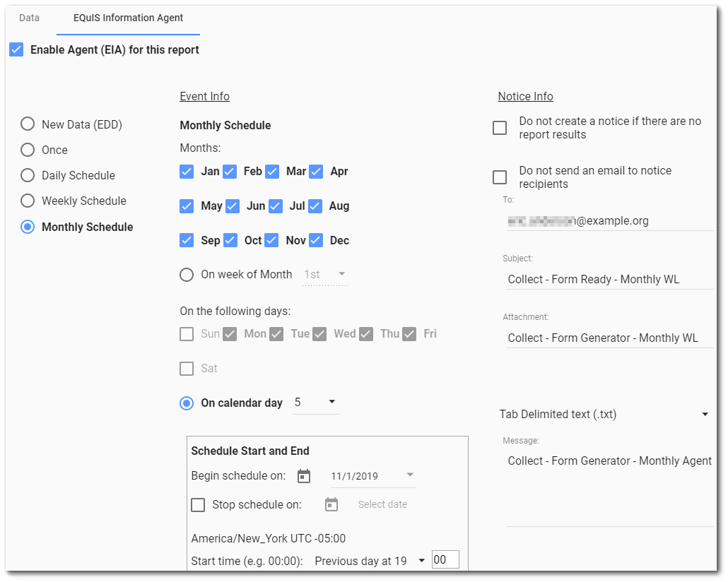Open the calendar picker for Begin schedule on
Image resolution: width=728 pixels, height=582 pixels.
(x=303, y=476)
